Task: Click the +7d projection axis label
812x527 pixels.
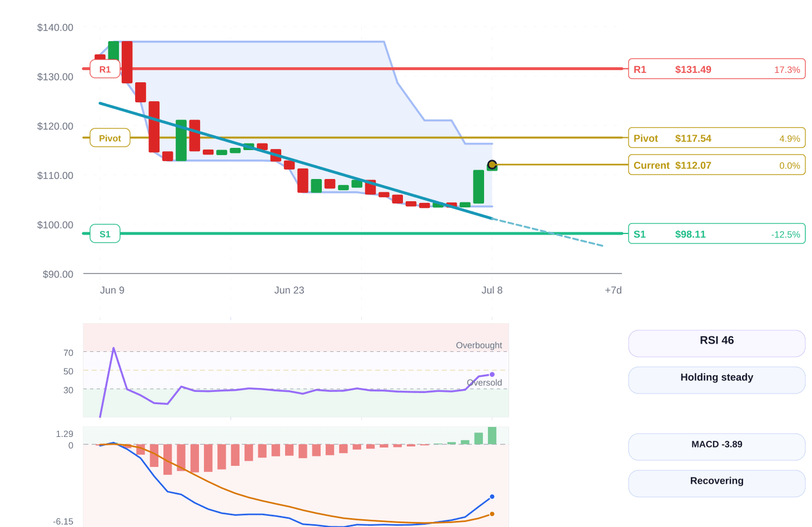Action: click(613, 290)
